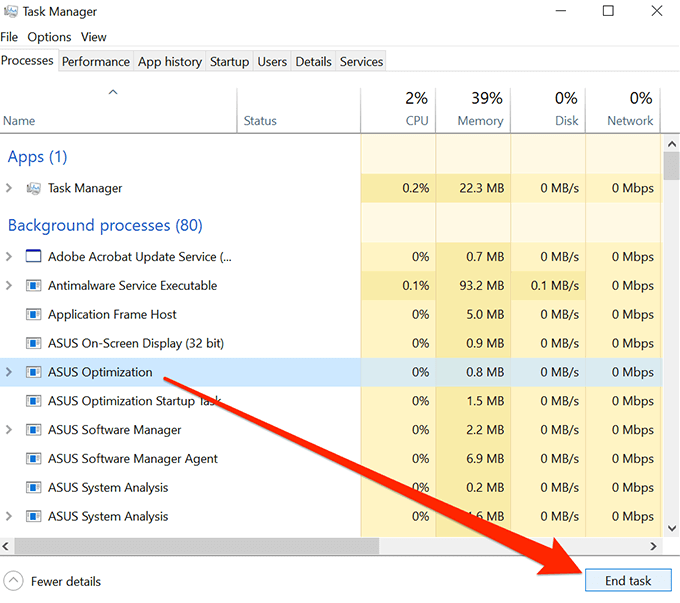Click the Task Manager app row icon
This screenshot has width=680, height=603.
(x=33, y=188)
